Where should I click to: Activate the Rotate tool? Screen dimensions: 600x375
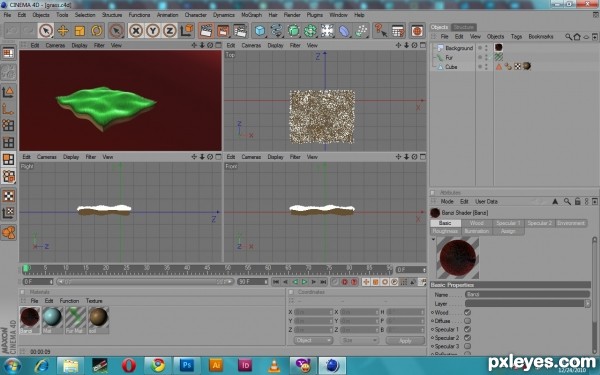96,31
